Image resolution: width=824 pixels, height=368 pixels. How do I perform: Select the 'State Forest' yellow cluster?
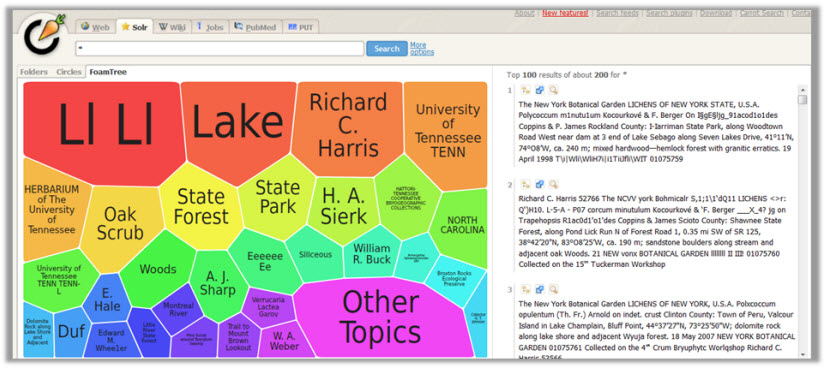(x=201, y=206)
